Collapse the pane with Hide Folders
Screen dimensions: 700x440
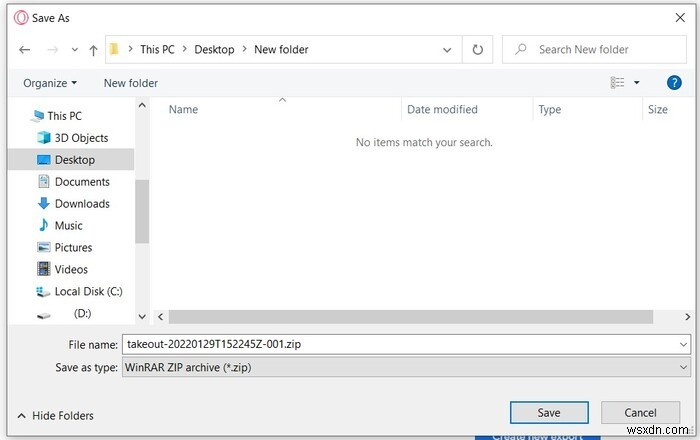[x=55, y=415]
